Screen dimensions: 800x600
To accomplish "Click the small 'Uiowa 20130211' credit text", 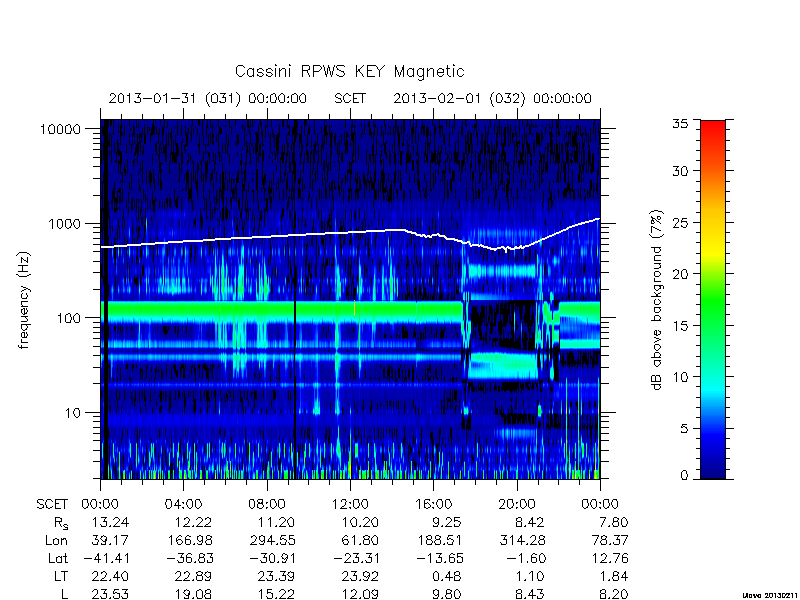I will (x=770, y=595).
